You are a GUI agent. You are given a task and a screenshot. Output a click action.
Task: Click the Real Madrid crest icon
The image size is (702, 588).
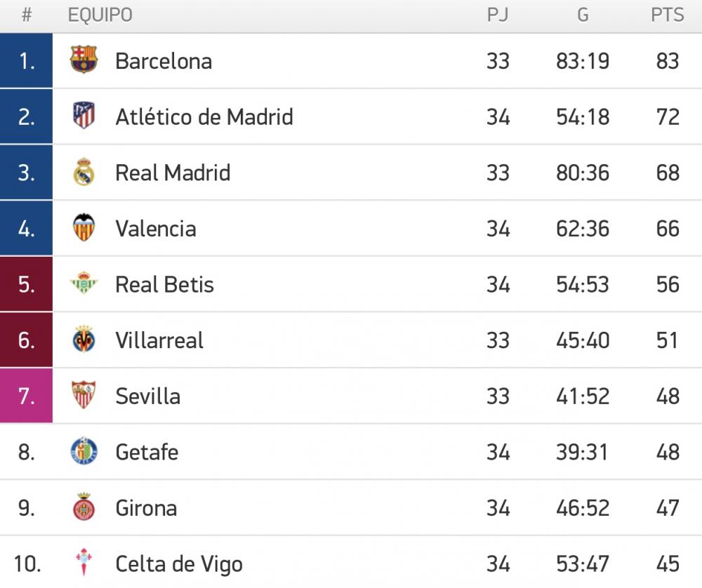[x=84, y=171]
